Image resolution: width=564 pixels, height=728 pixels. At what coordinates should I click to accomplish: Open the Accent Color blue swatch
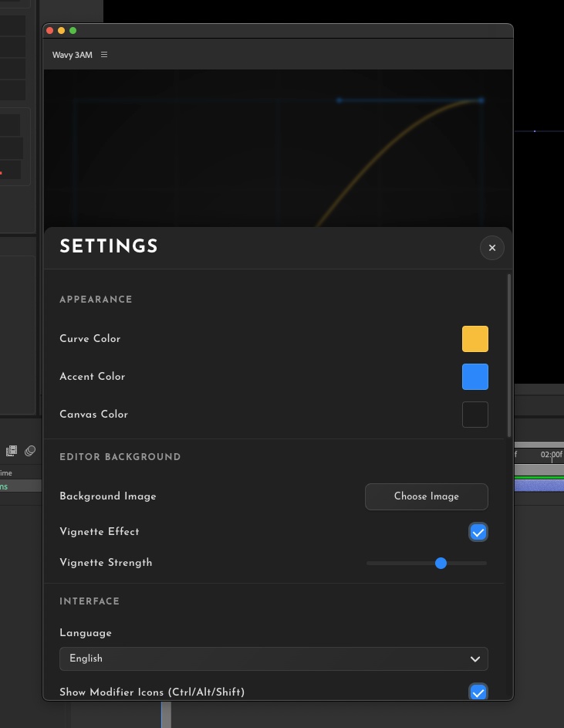pyautogui.click(x=475, y=377)
